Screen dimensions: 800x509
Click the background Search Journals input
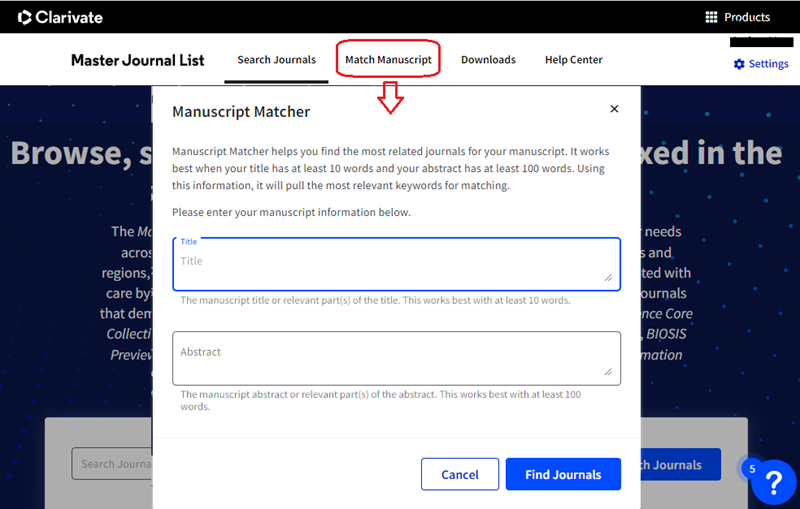pyautogui.click(x=112, y=464)
